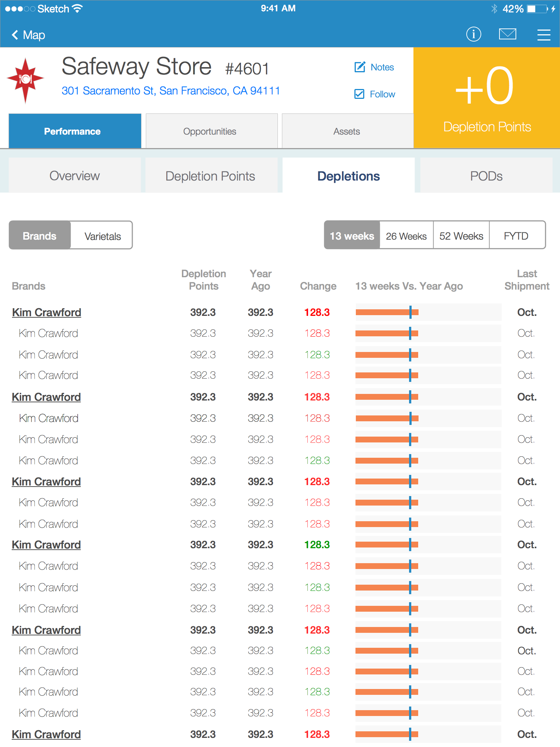Tap the 13 weeks Vs. Year Ago header
This screenshot has height=747, width=560.
click(409, 286)
